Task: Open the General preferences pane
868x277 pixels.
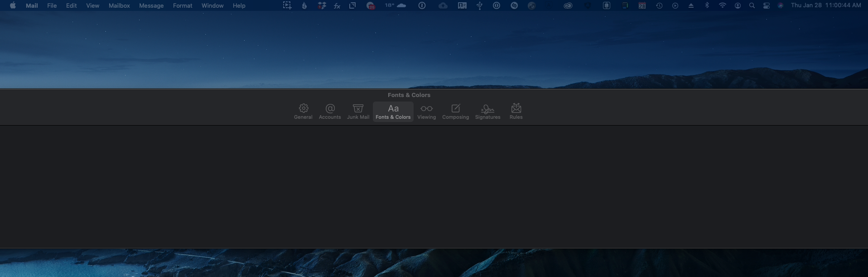Action: 303,112
